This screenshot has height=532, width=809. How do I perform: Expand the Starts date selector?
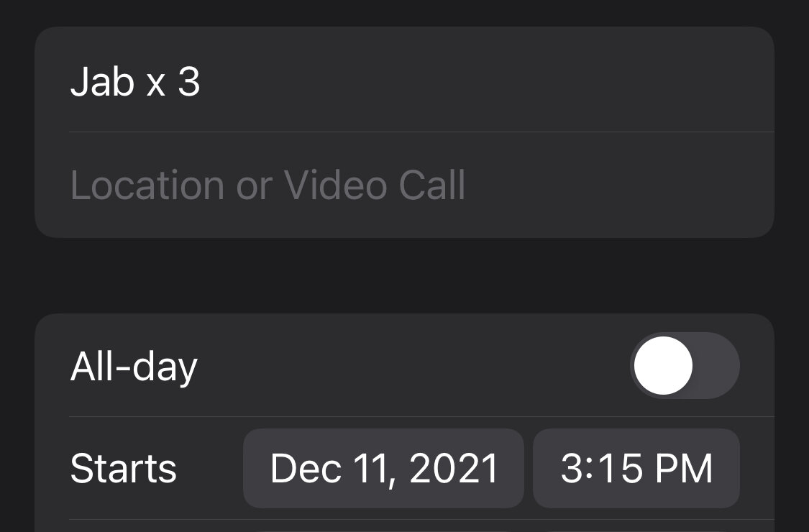383,469
